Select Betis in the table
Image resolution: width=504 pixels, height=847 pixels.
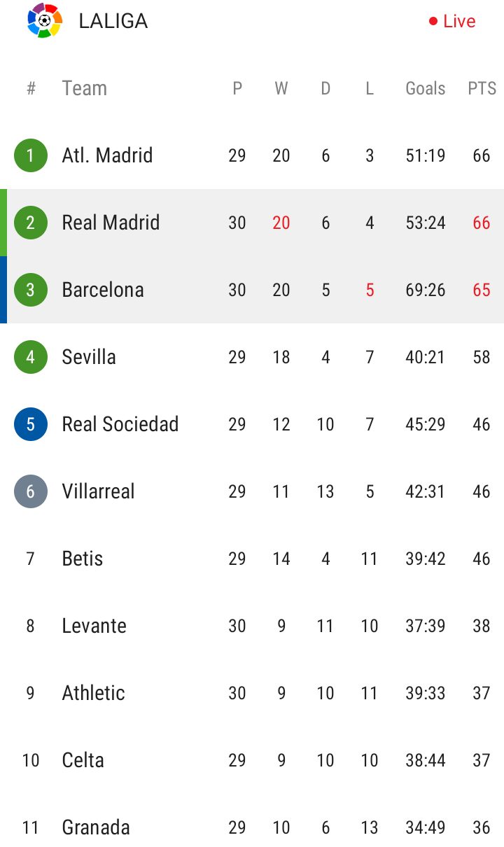(83, 559)
